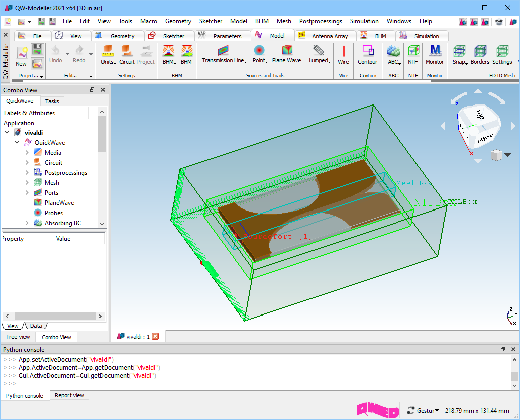
Task: Expand the Ports tree node
Action: coord(27,192)
